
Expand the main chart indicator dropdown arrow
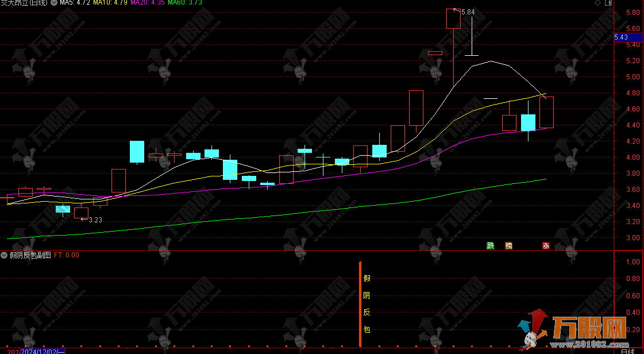point(54,2)
